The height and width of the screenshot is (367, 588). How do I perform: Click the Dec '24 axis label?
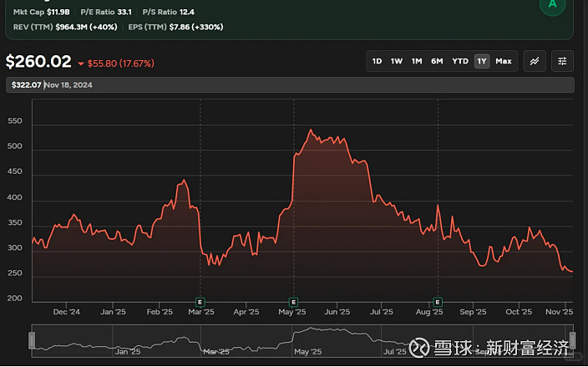[x=66, y=312]
